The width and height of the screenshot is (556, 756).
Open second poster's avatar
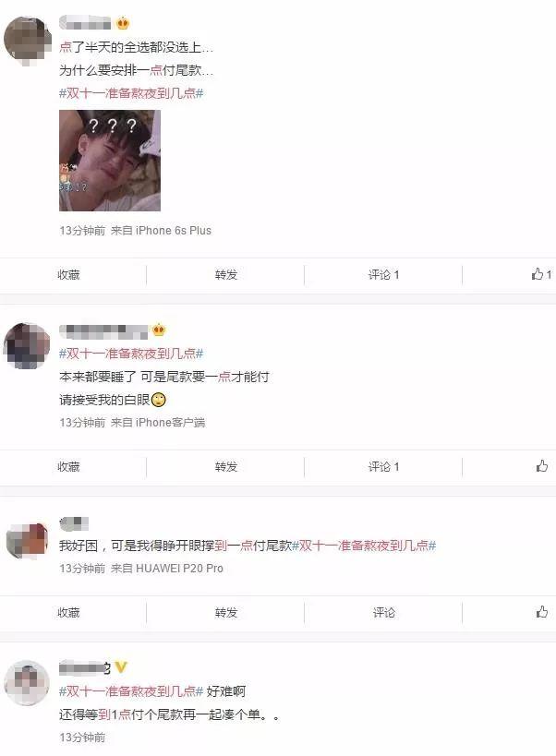click(x=27, y=346)
